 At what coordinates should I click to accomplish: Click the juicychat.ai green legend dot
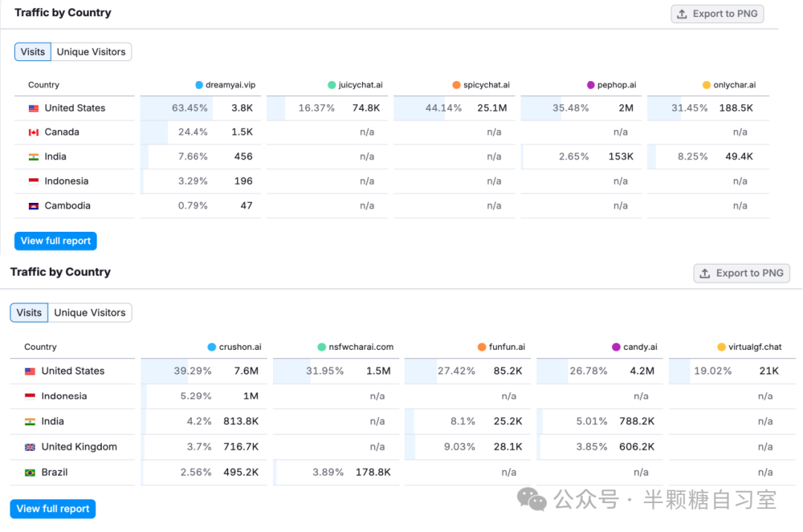point(332,85)
